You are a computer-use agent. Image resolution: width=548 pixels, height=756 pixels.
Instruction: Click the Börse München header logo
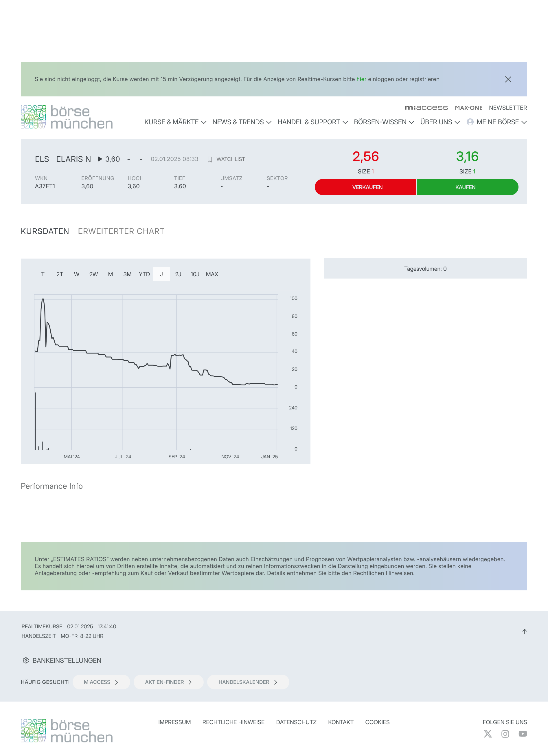[x=67, y=117]
